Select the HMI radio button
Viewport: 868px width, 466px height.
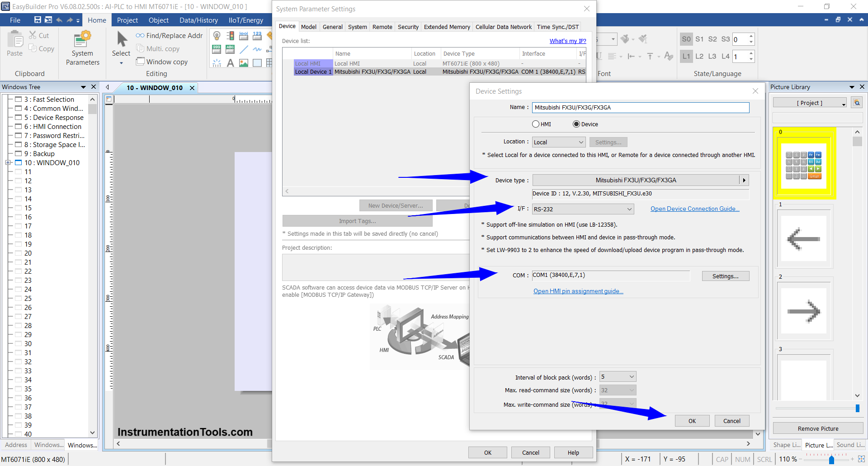[x=536, y=124]
